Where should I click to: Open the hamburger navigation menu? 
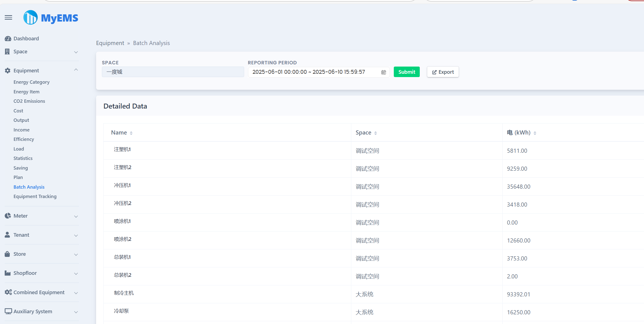(x=8, y=17)
